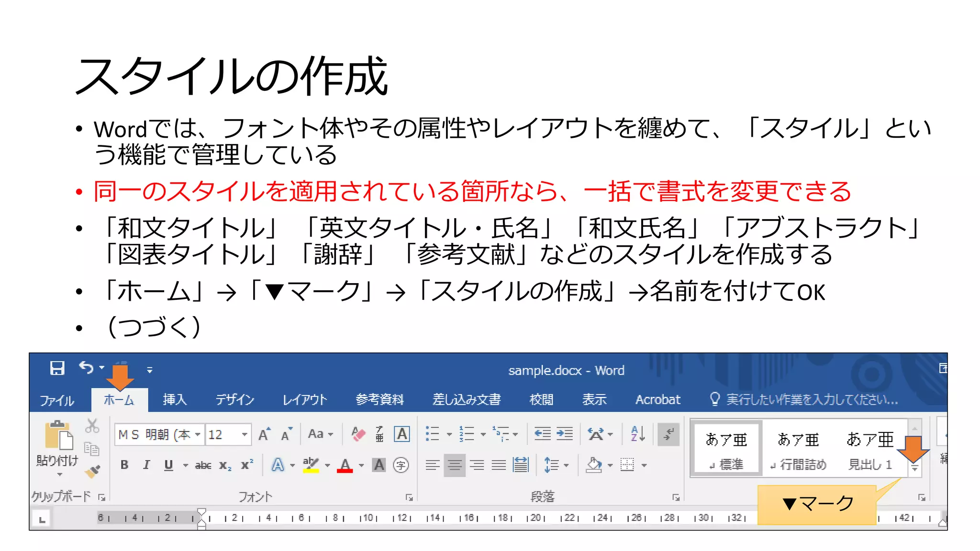This screenshot has height=551, width=980.
Task: Open the highlight color dropdown arrow
Action: point(328,465)
